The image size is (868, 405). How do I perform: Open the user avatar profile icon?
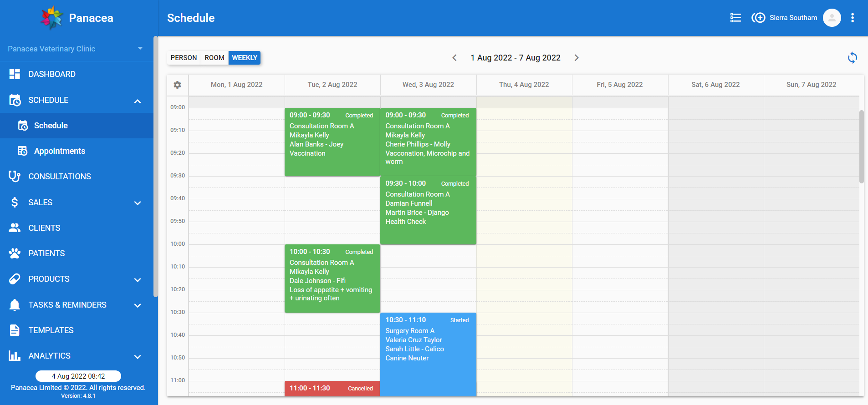(x=832, y=18)
